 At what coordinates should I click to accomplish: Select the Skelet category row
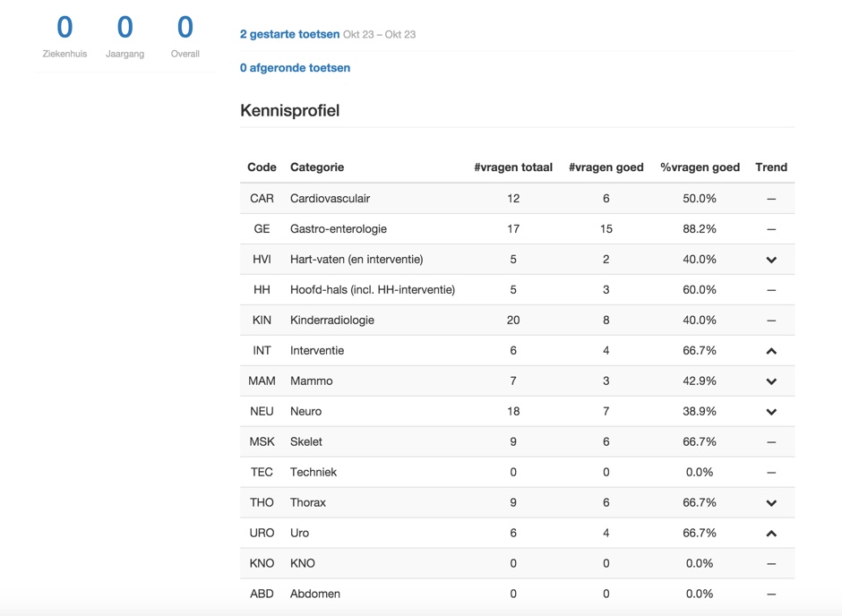(306, 442)
